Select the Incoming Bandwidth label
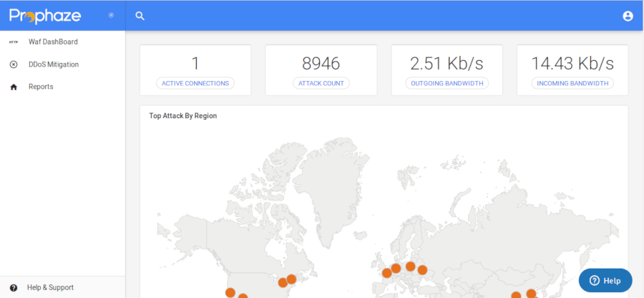644x298 pixels. click(572, 83)
